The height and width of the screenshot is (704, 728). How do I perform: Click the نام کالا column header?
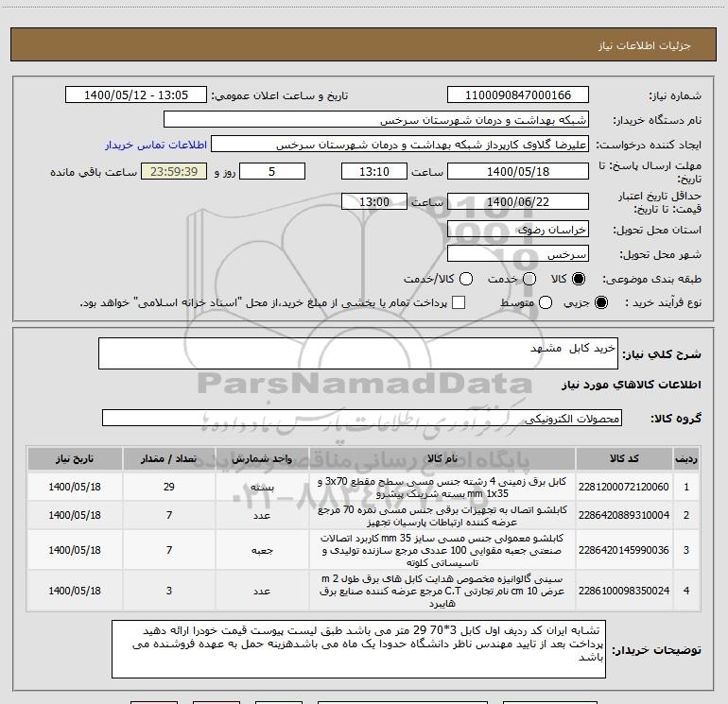click(x=442, y=459)
